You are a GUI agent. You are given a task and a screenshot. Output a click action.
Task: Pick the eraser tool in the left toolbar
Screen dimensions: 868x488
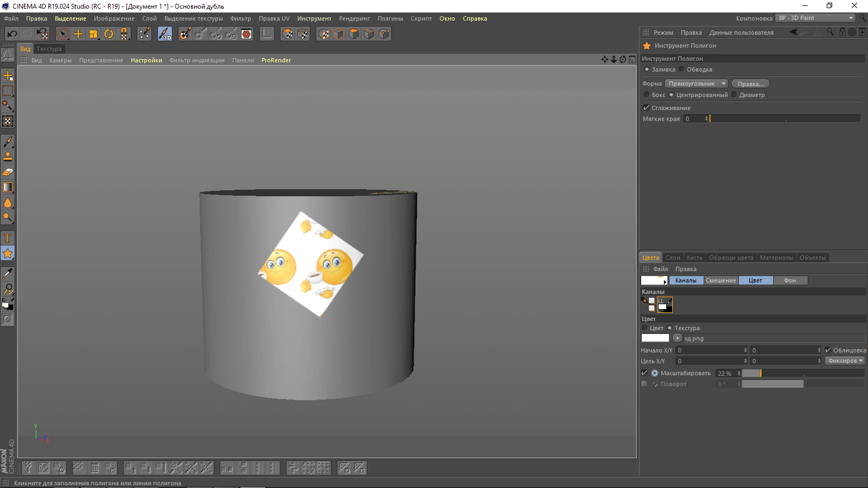click(8, 172)
